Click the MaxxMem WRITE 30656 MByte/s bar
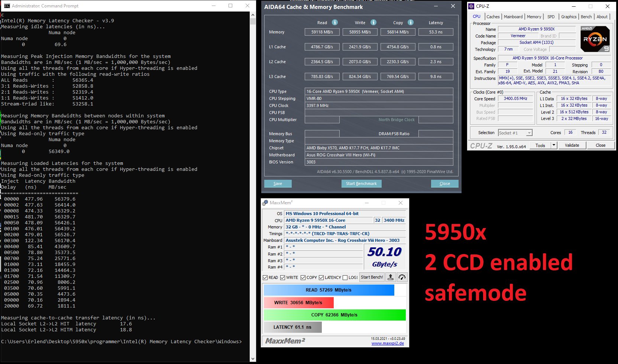 click(x=298, y=303)
